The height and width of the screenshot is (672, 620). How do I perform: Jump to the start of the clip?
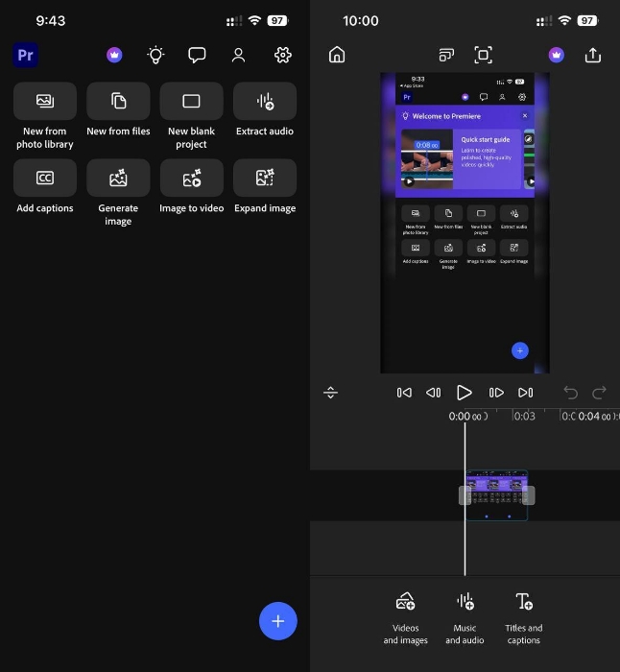pyautogui.click(x=404, y=393)
